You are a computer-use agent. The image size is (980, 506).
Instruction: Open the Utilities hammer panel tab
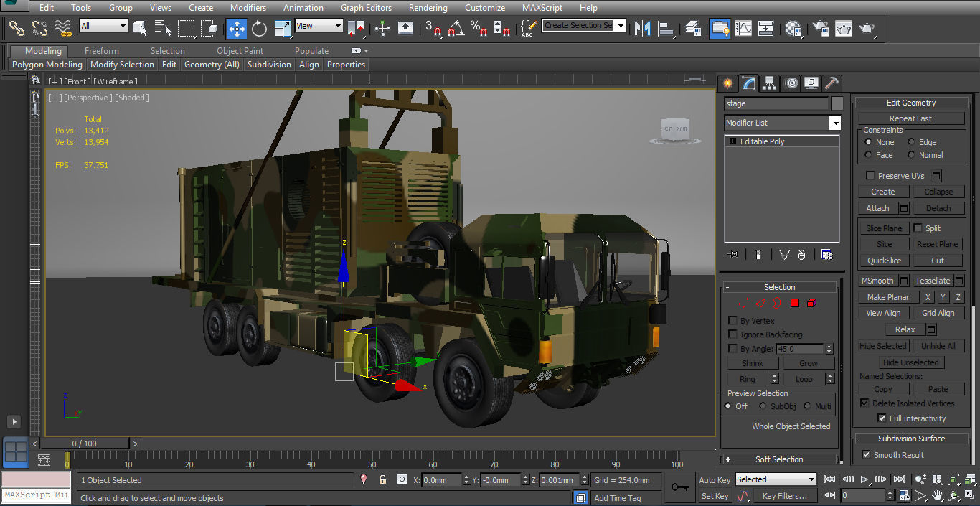(x=831, y=83)
